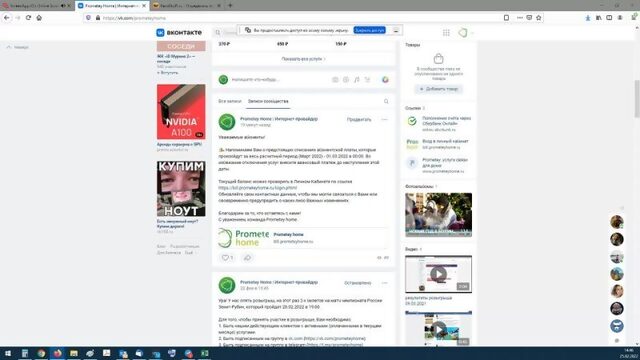Open the first post's three-dot menu

(x=384, y=120)
